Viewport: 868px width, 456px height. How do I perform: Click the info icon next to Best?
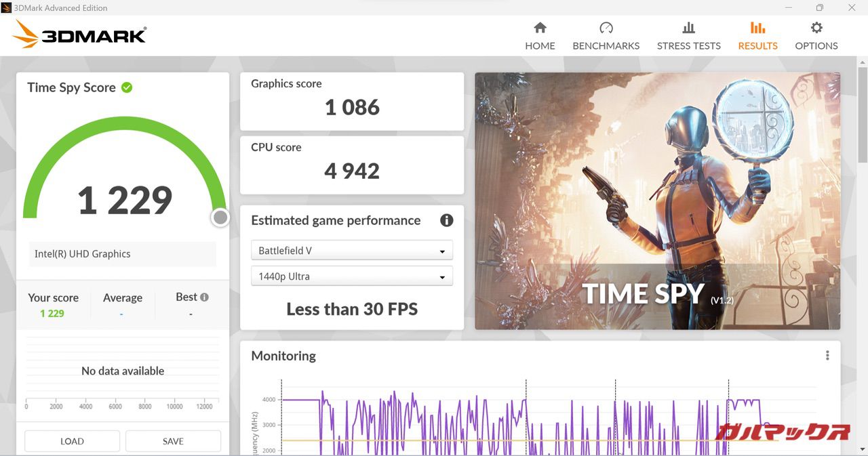point(204,297)
